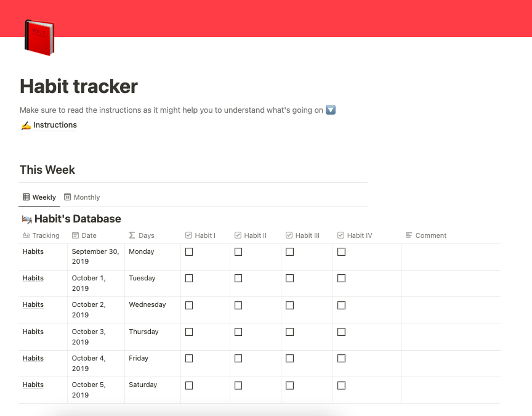Check Habit II for Tuesday, October 1
The image size is (532, 416).
(x=238, y=278)
